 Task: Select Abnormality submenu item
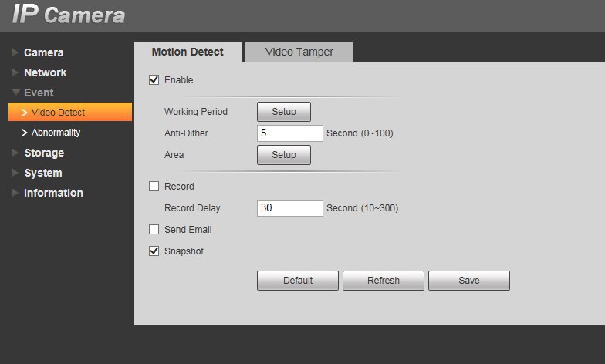[56, 133]
